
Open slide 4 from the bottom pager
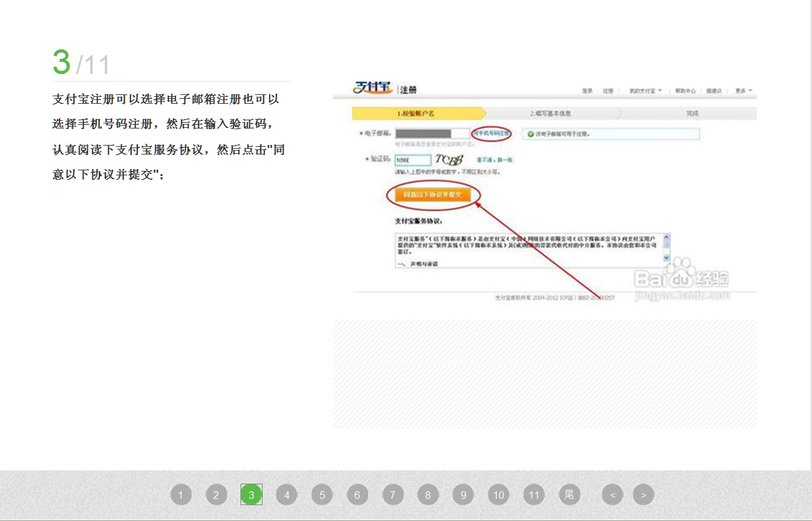tap(287, 494)
